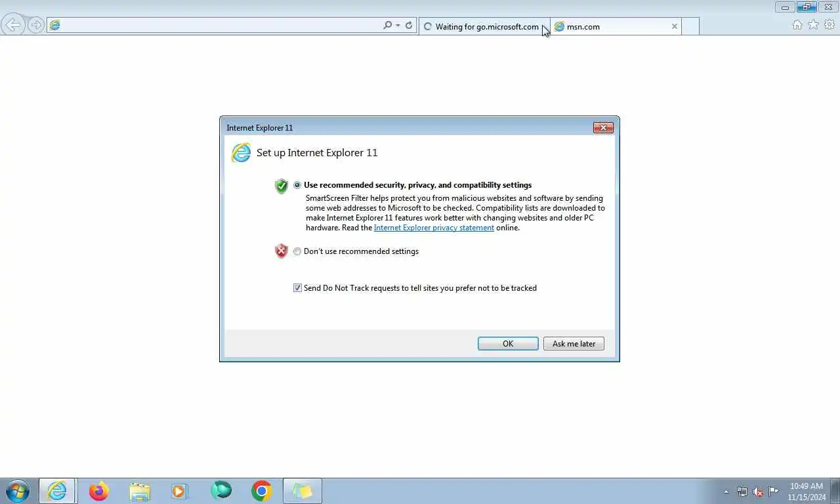Click the IE logo in the dialog header
Image resolution: width=840 pixels, height=504 pixels.
(241, 153)
